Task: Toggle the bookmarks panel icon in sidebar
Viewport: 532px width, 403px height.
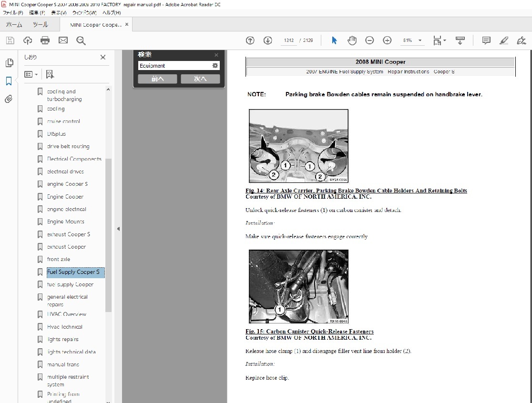Action: pyautogui.click(x=9, y=81)
